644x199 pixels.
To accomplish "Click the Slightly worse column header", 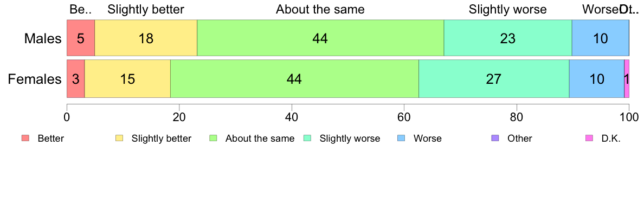I will [x=508, y=9].
